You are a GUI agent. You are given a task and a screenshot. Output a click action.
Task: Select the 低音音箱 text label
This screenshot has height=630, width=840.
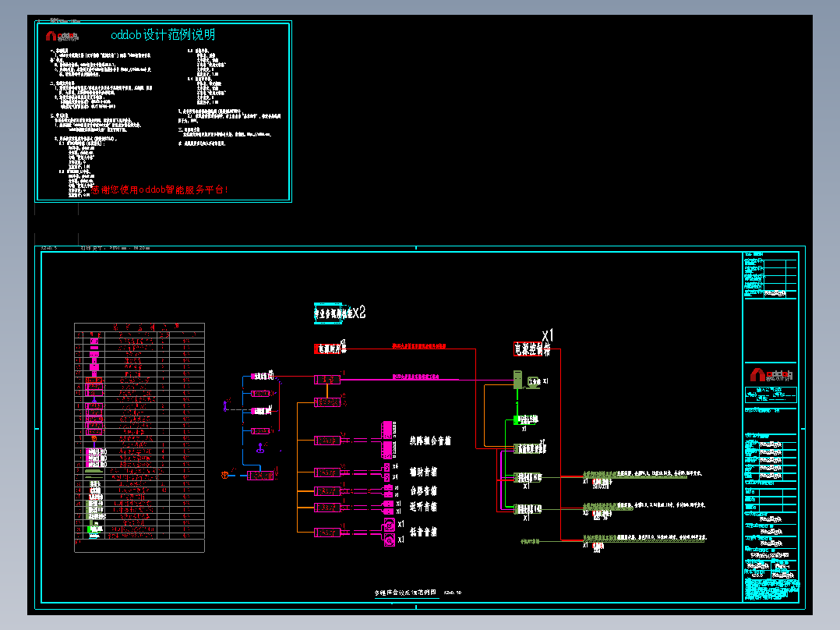pyautogui.click(x=423, y=532)
